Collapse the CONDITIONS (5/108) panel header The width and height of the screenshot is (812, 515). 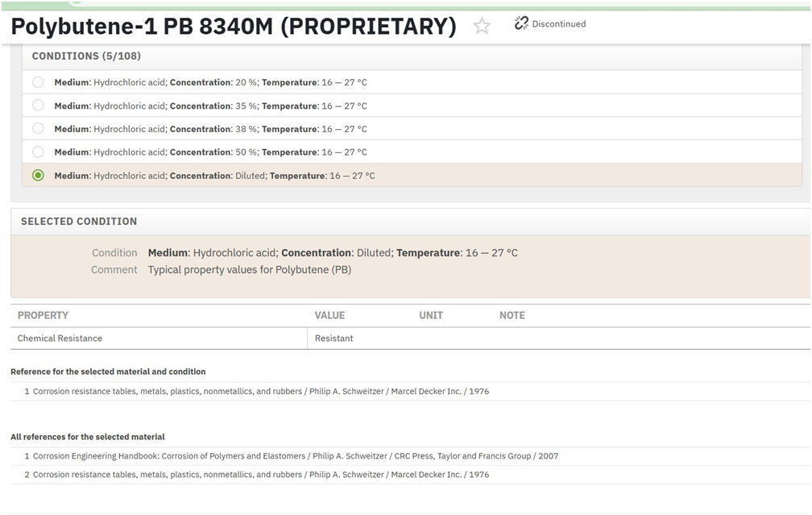(x=412, y=56)
